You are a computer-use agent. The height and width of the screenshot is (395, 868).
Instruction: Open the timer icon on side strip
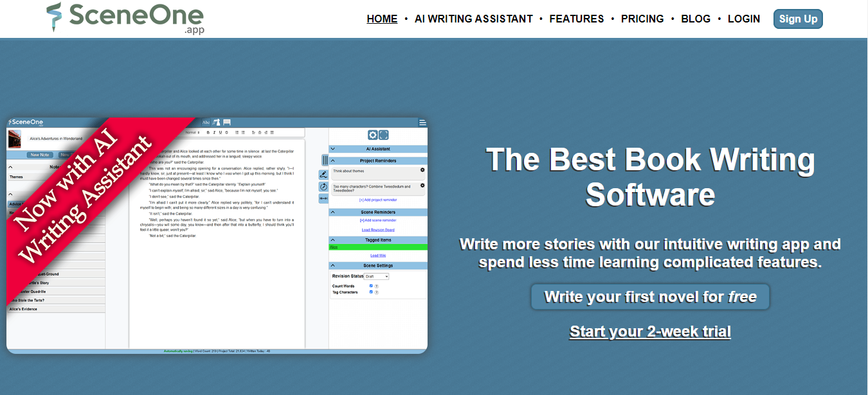[323, 187]
